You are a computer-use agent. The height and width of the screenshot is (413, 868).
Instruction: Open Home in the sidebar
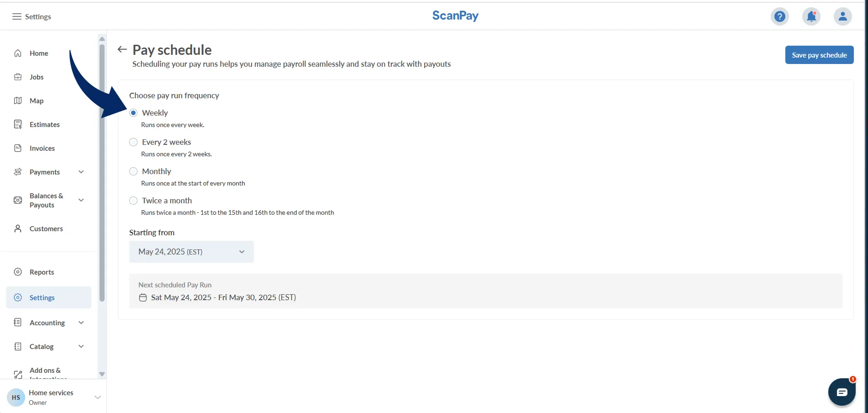tap(39, 53)
